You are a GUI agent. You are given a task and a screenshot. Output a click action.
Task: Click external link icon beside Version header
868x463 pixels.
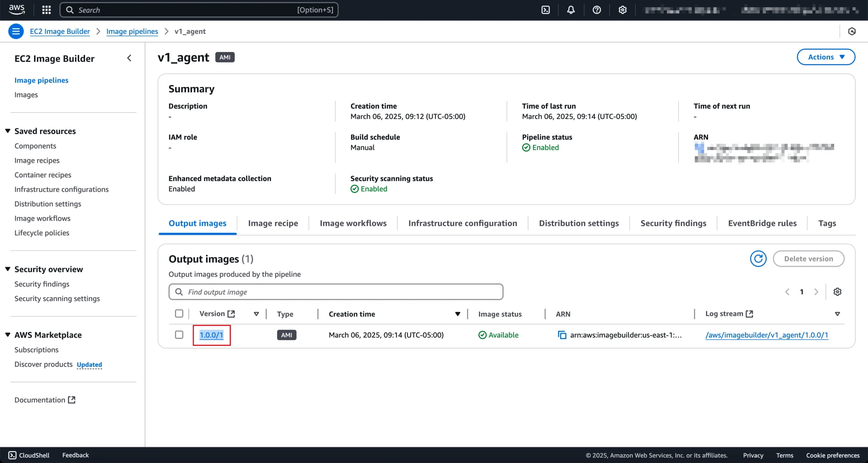231,314
